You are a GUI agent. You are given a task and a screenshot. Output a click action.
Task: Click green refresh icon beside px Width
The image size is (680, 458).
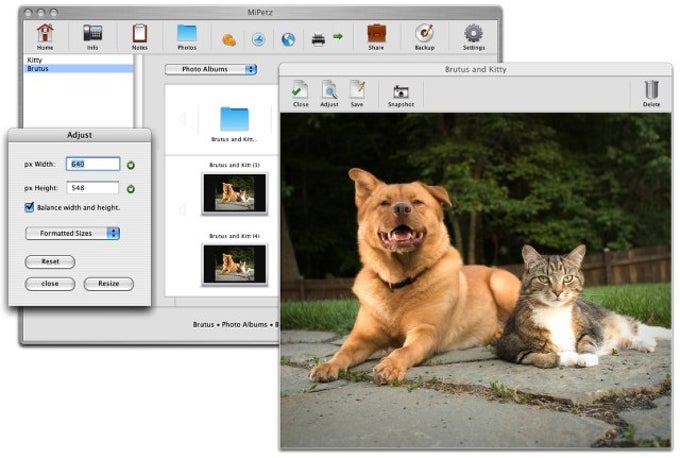pyautogui.click(x=131, y=165)
